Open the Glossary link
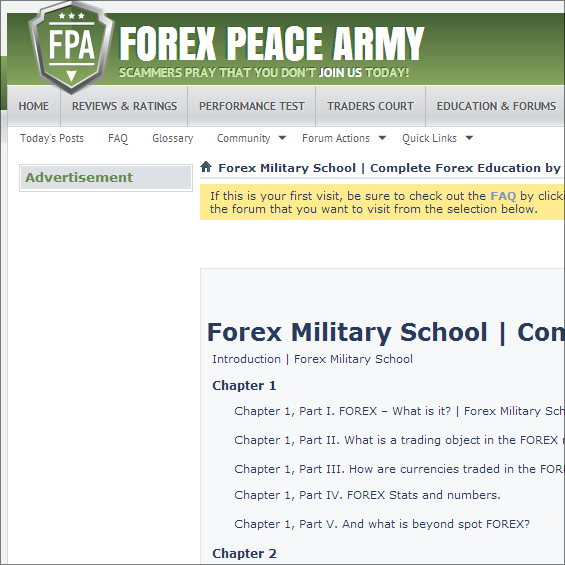Image resolution: width=565 pixels, height=565 pixels. (173, 138)
